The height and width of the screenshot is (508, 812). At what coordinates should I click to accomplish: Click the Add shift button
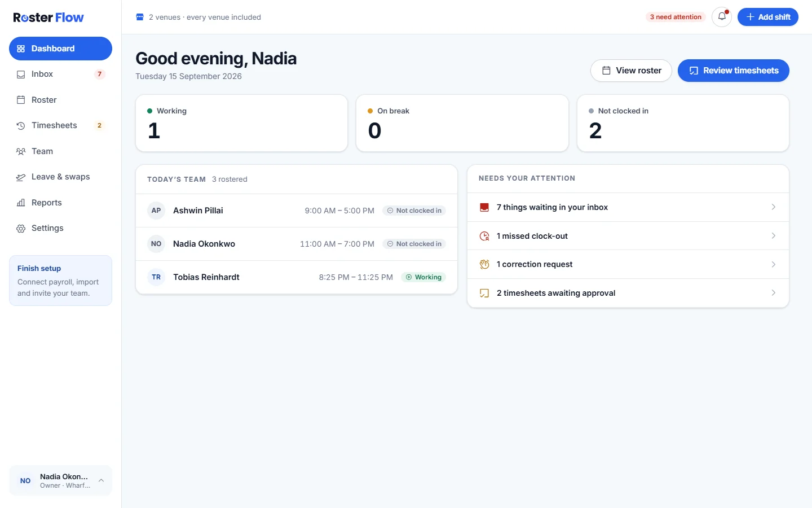coord(768,17)
